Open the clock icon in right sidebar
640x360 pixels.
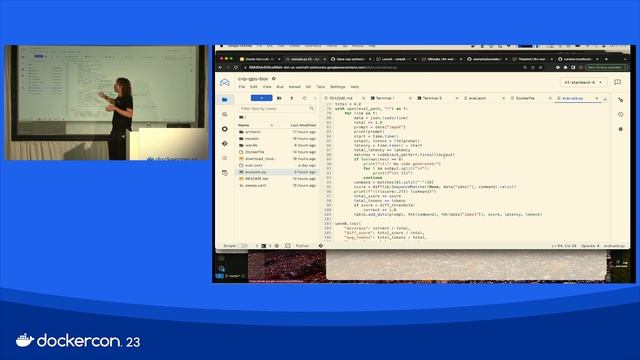[x=620, y=115]
